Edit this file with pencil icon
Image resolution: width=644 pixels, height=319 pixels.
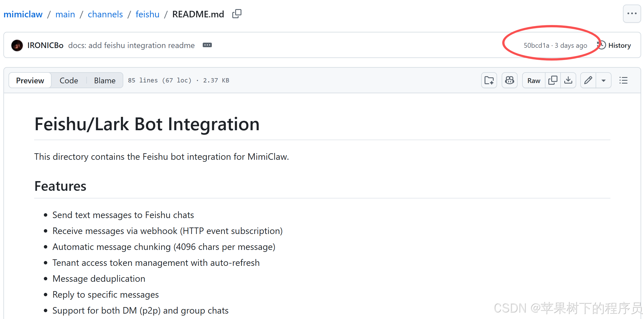click(588, 80)
